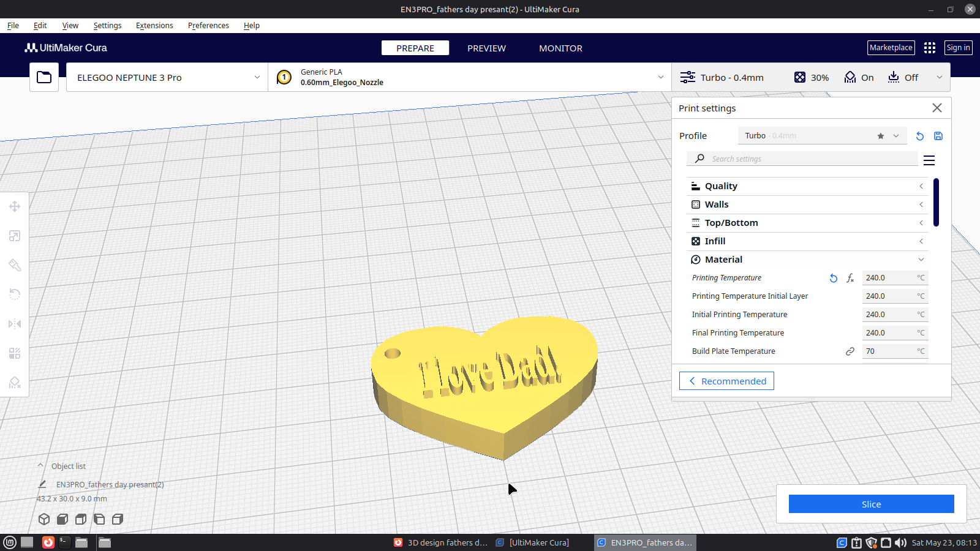
Task: Edit the Build Plate Temperature value field
Action: 895,351
